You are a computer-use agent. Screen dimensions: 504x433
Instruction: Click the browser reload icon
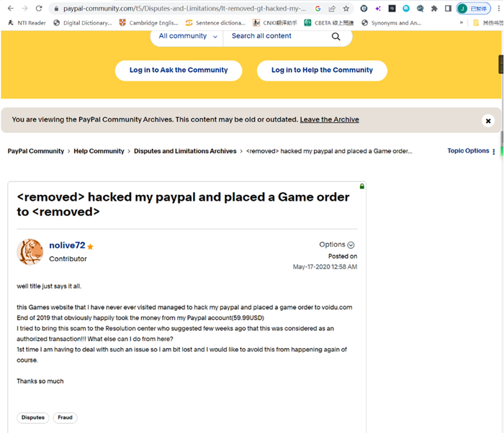pyautogui.click(x=40, y=9)
